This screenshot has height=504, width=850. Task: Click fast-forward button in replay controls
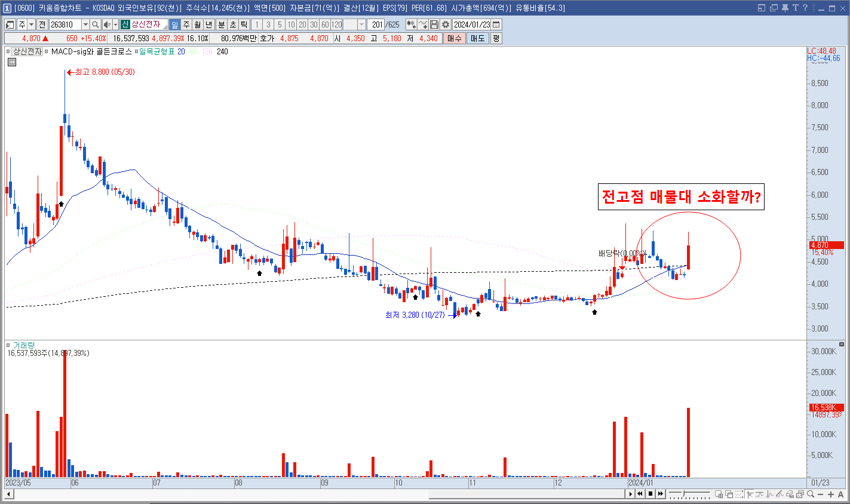click(x=661, y=494)
